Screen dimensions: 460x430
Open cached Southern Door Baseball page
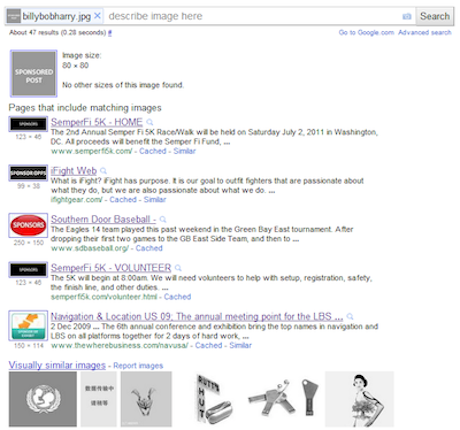click(x=149, y=248)
